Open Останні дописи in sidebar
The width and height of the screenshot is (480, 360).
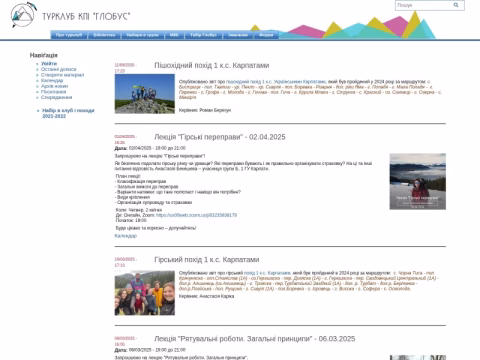(x=58, y=69)
